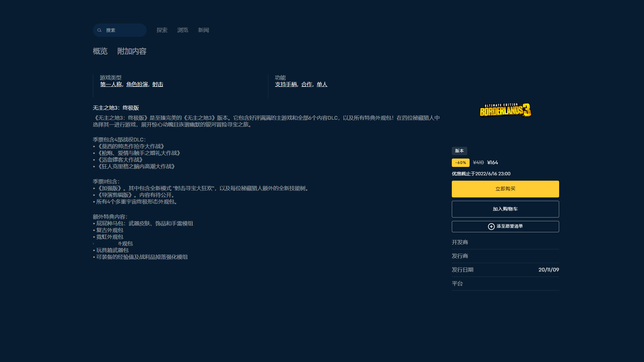The width and height of the screenshot is (644, 362).
Task: Click the discounted price ¥164
Action: coord(493,163)
